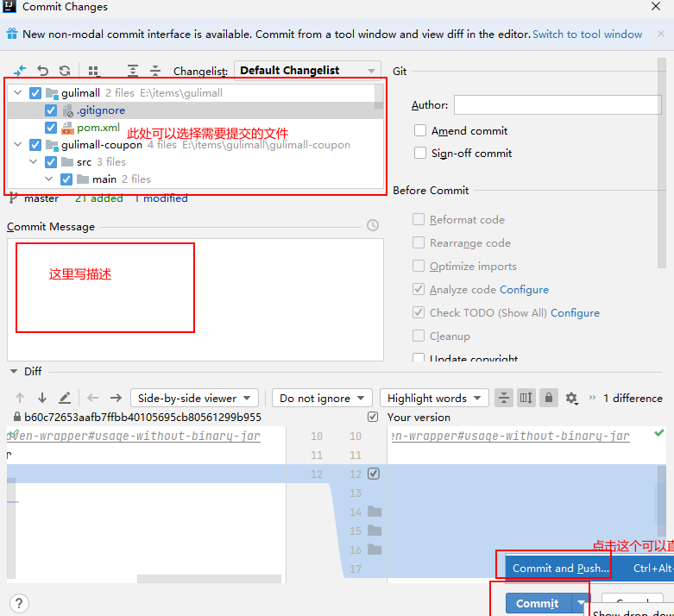Click the jump to source pencil icon
Viewport: 674px width, 616px height.
pyautogui.click(x=65, y=398)
